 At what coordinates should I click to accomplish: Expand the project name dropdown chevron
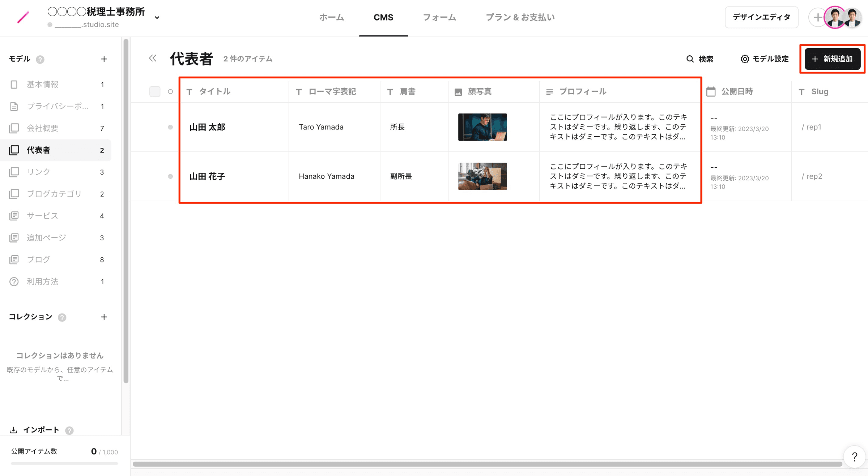[x=157, y=17]
